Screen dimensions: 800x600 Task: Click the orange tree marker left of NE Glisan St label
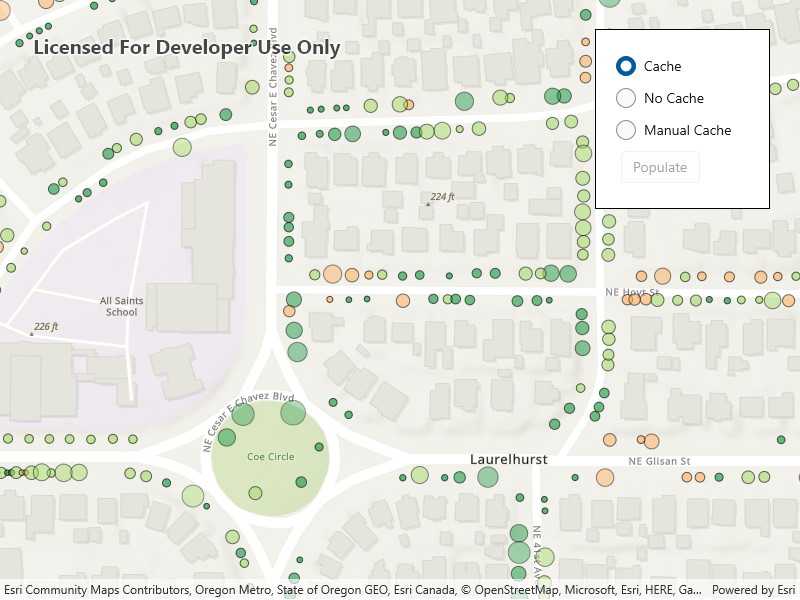(x=604, y=477)
